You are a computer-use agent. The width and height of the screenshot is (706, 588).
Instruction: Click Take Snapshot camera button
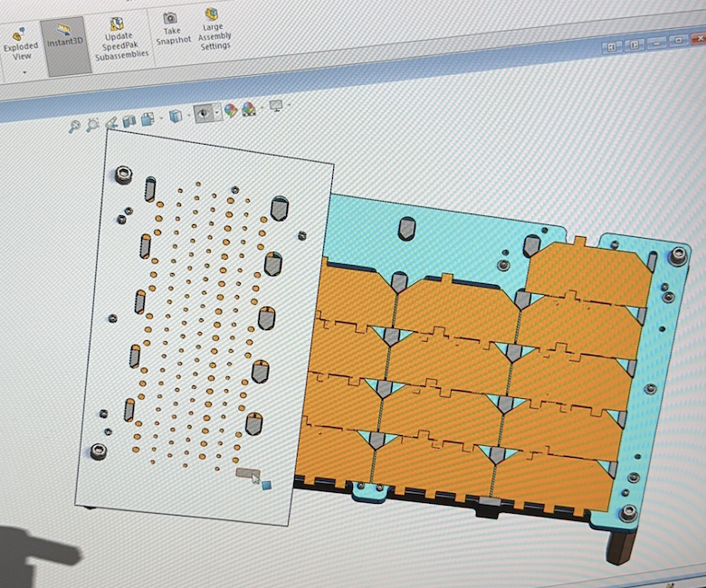(173, 29)
